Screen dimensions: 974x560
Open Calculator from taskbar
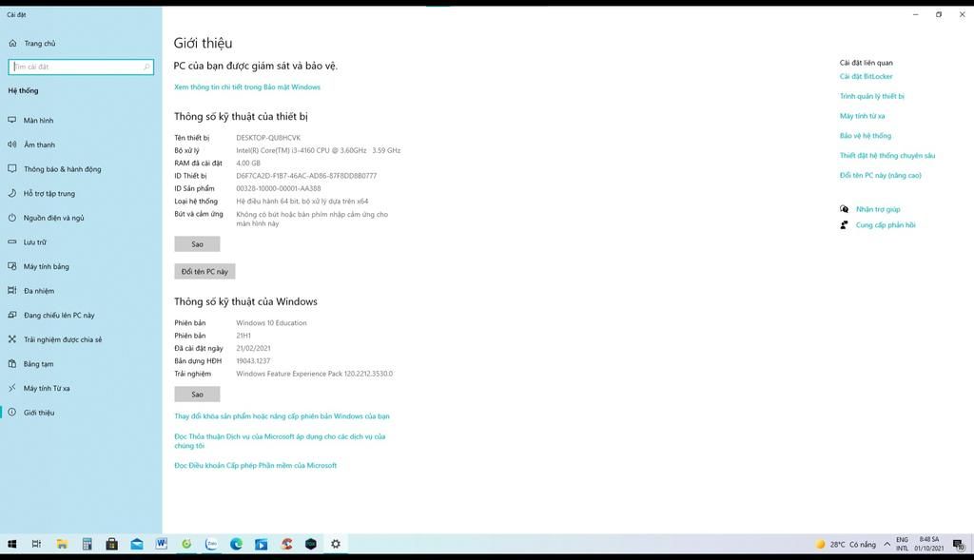(87, 544)
